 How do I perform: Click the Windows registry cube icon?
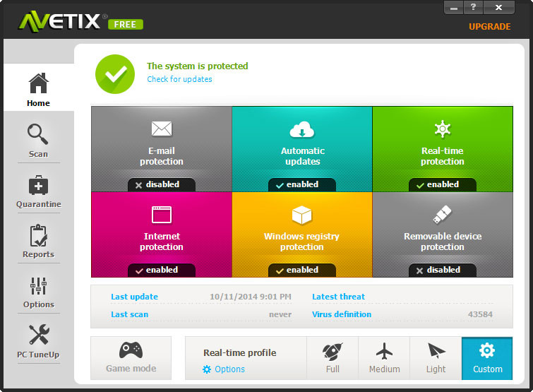(302, 215)
